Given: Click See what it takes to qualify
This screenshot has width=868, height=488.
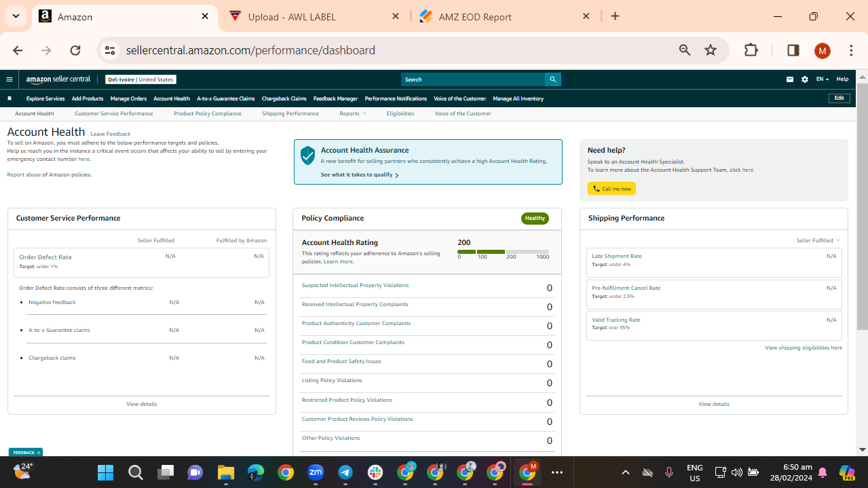Looking at the screenshot, I should (359, 174).
